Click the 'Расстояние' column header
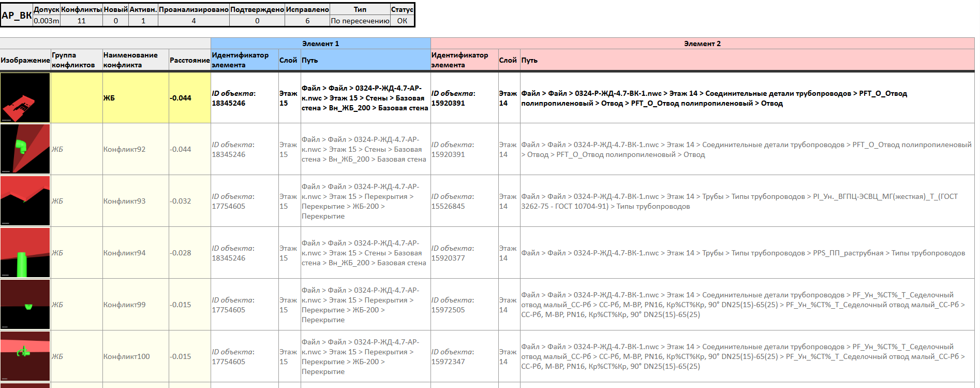Screen dimensions: 980x388 189,60
